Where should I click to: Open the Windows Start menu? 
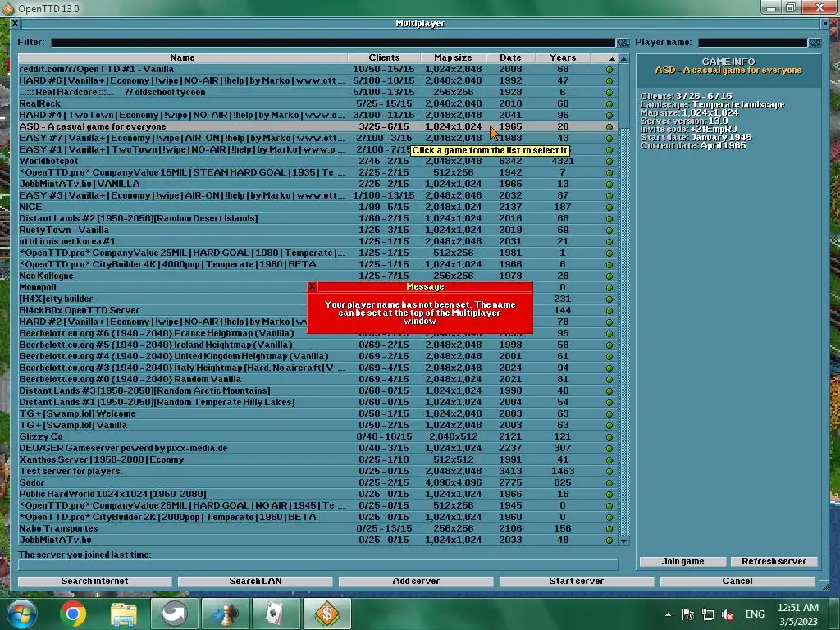point(22,614)
